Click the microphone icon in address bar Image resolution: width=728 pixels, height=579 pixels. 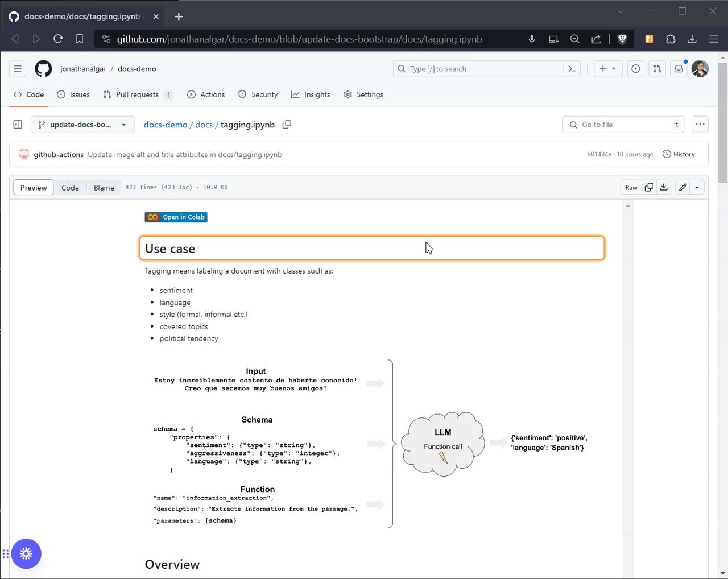tap(532, 39)
